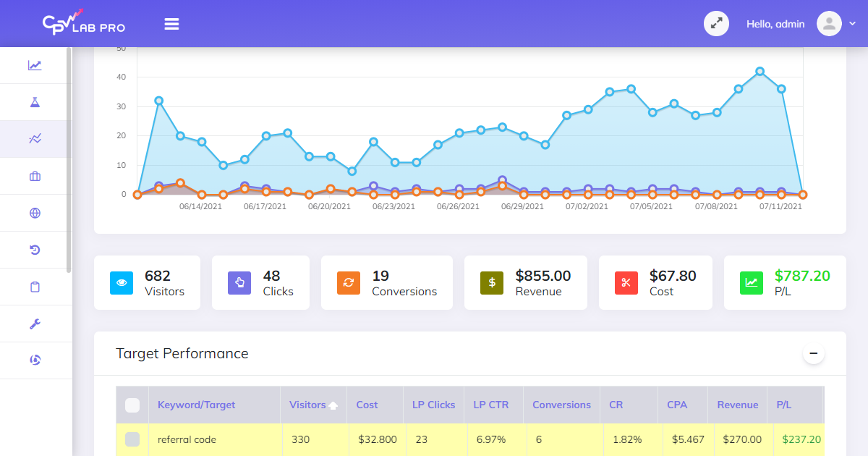Select the active trends sidebar menu item
Image resolution: width=868 pixels, height=456 pixels.
point(35,139)
